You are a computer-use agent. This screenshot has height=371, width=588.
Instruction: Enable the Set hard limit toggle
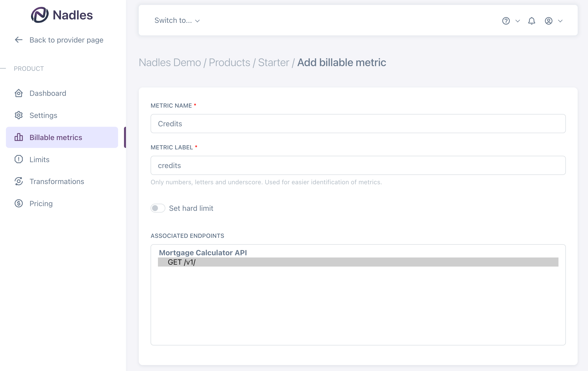click(158, 208)
